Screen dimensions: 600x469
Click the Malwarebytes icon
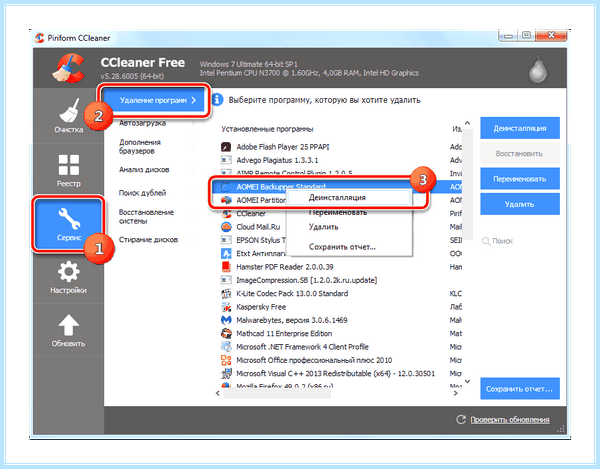226,320
